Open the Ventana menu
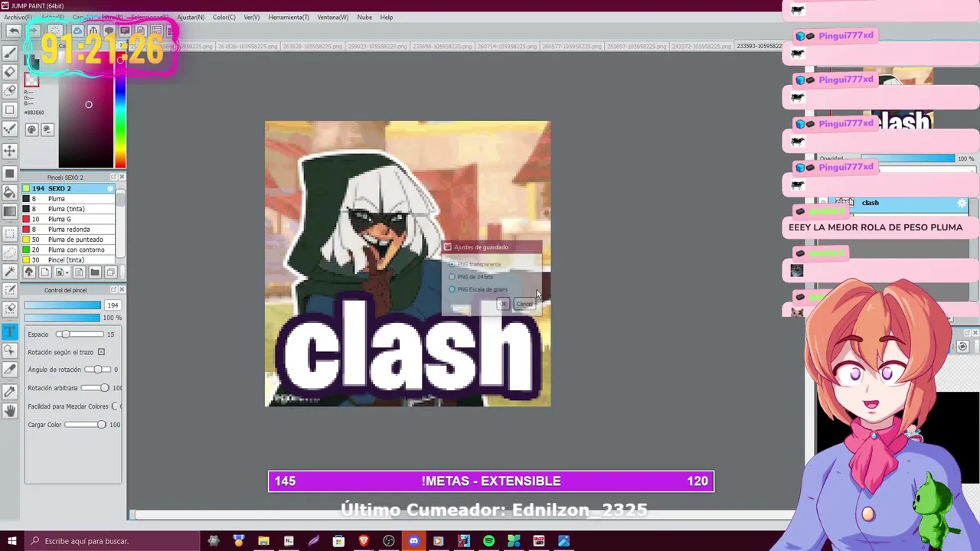The image size is (980, 551). tap(332, 17)
